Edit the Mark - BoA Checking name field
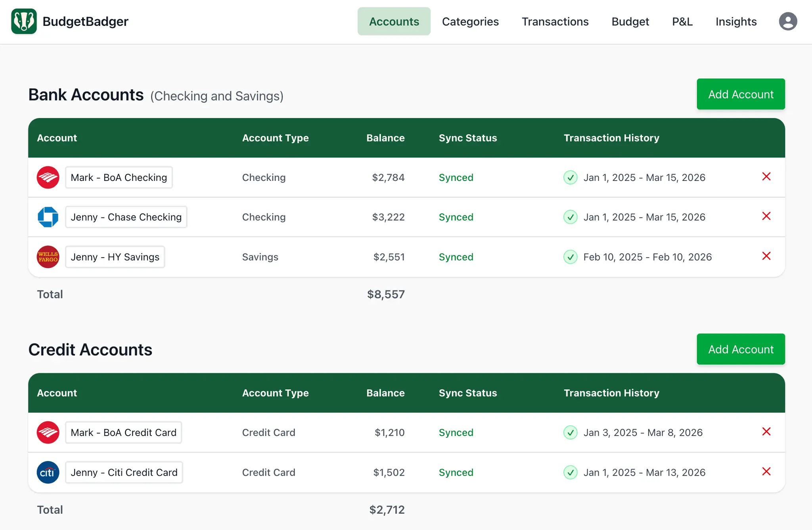The image size is (812, 530). coord(119,177)
